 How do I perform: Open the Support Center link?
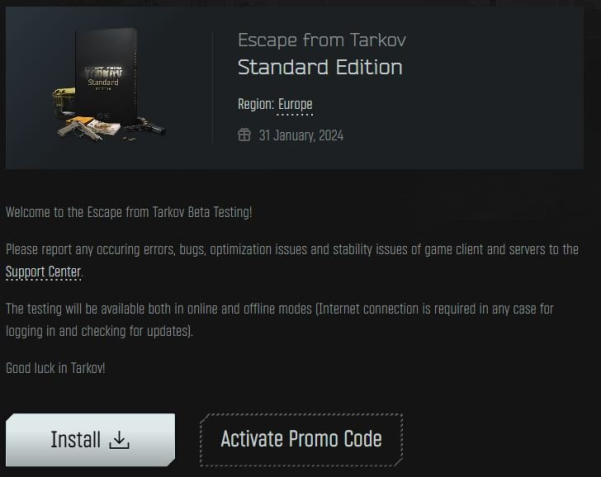(43, 272)
